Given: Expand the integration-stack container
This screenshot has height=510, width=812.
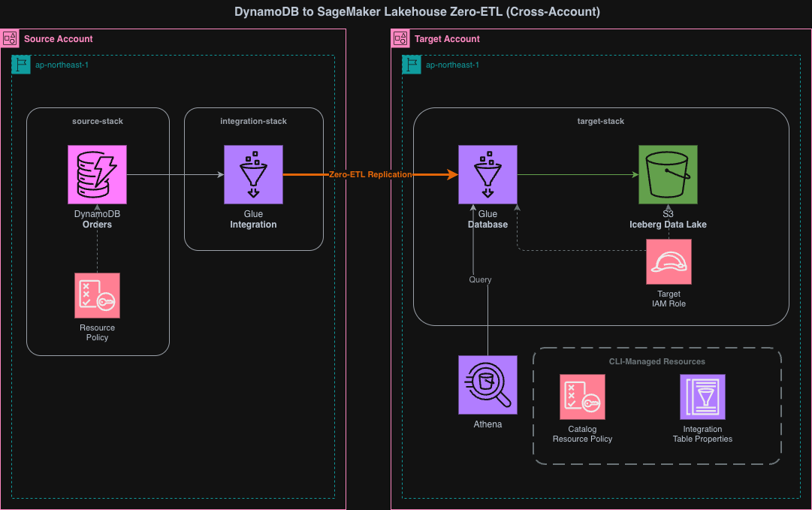Looking at the screenshot, I should point(253,121).
